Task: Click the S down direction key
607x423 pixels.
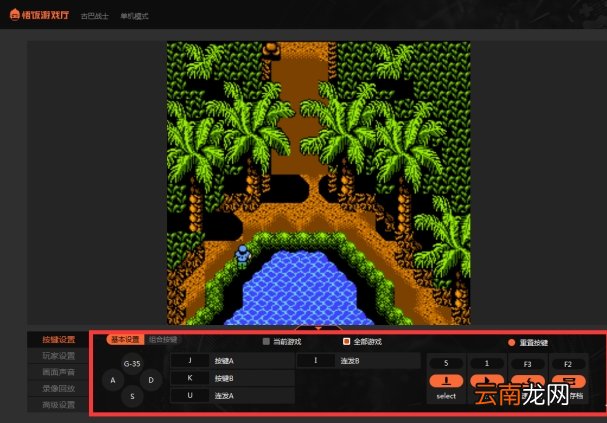Action: tap(132, 396)
